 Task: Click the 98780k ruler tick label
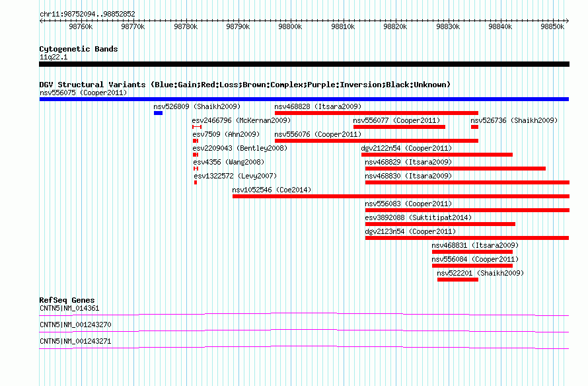[186, 26]
